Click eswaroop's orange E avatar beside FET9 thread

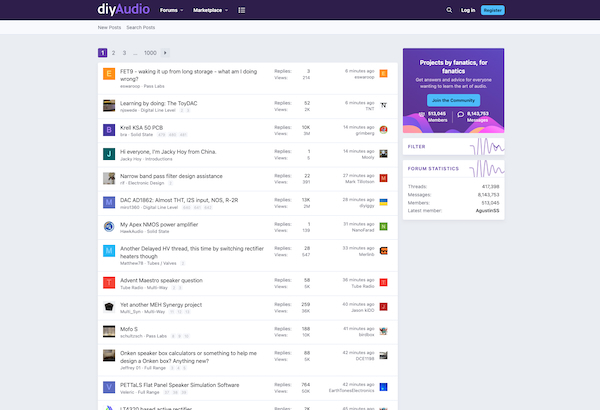(109, 75)
